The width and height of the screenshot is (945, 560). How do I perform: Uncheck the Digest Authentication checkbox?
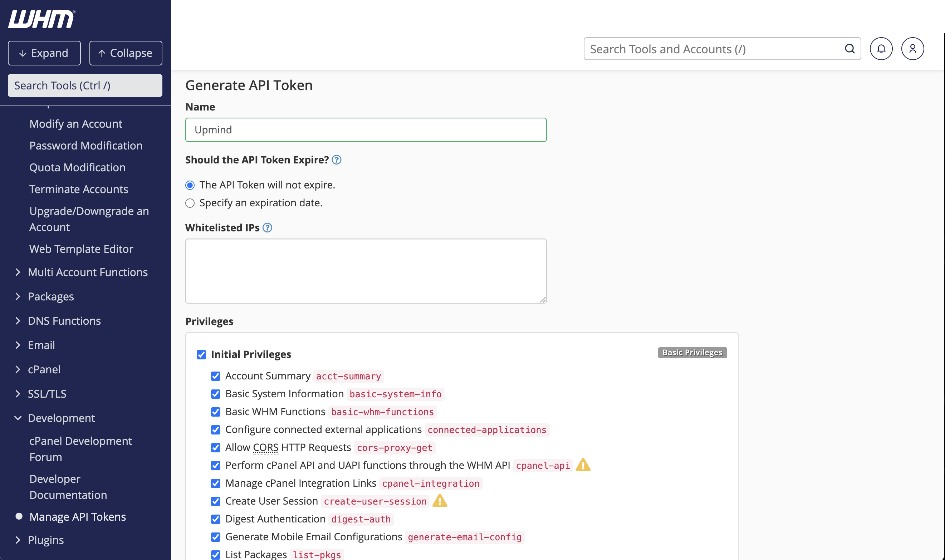pos(215,519)
